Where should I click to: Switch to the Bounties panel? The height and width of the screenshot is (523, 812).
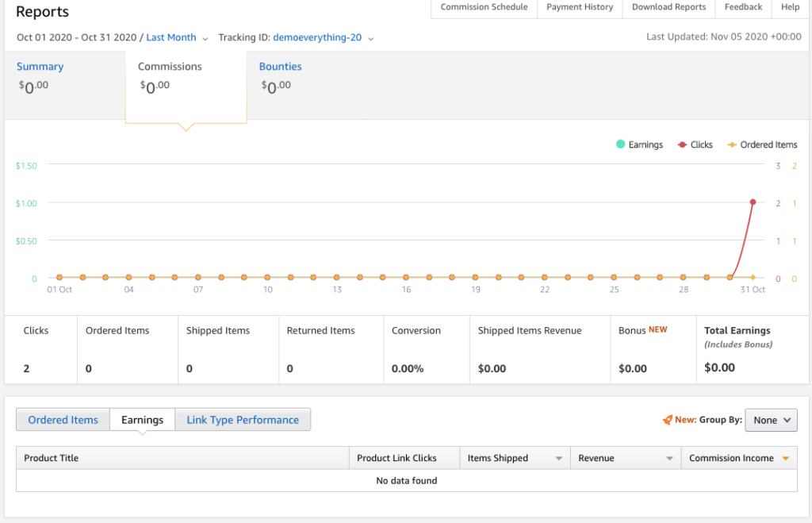(307, 86)
